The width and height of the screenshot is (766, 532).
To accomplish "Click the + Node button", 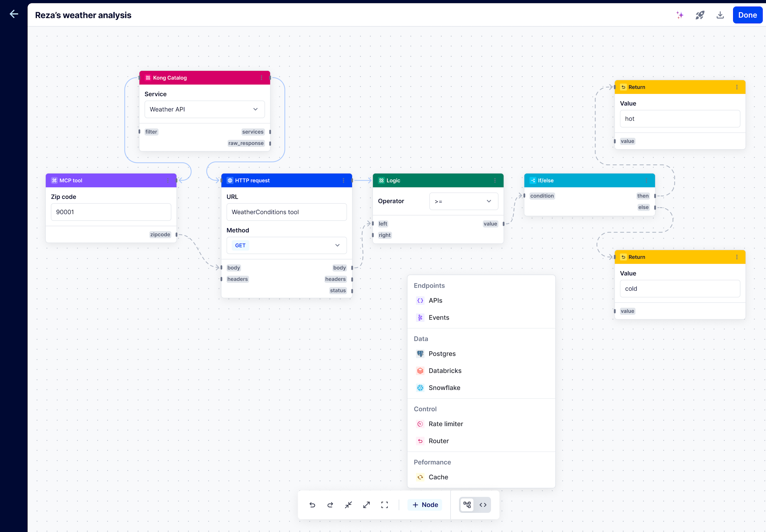I will (x=425, y=505).
